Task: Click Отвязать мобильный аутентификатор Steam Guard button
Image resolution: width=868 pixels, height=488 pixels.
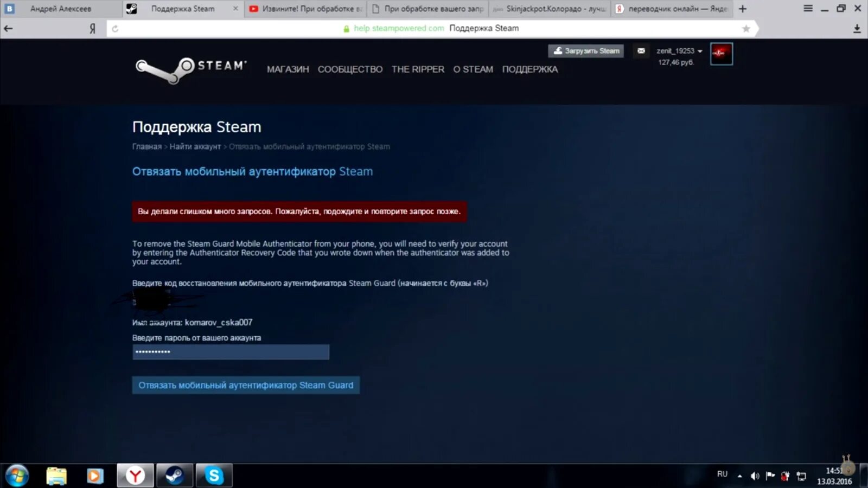Action: point(246,385)
